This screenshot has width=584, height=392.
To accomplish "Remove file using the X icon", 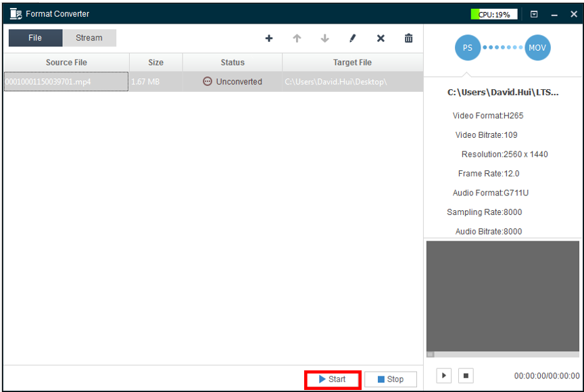I will [x=381, y=39].
